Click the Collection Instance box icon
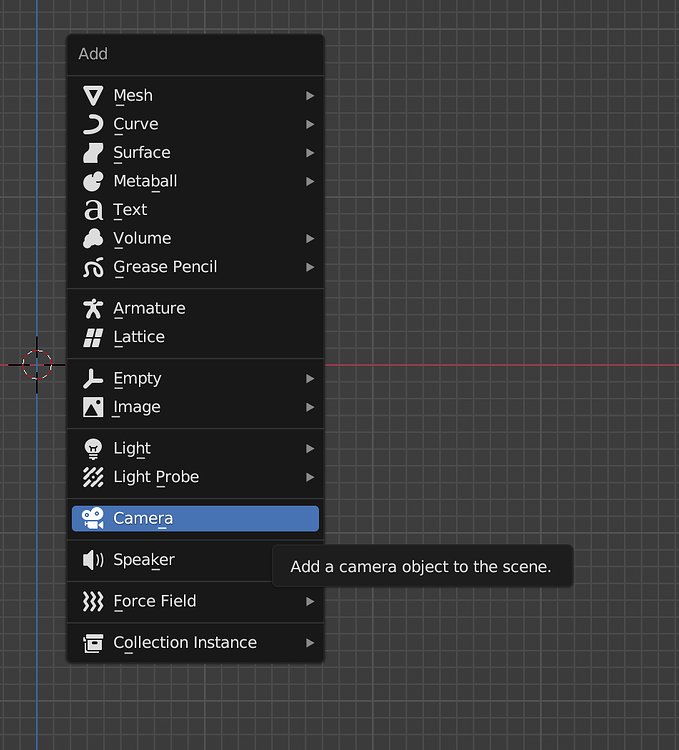The width and height of the screenshot is (679, 750). (x=93, y=643)
